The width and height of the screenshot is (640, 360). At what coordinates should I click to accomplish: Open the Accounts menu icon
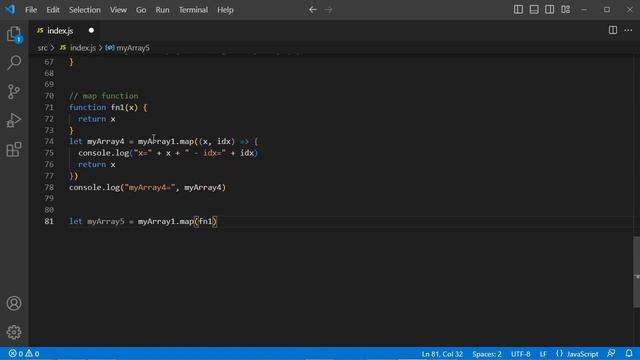pos(14,303)
